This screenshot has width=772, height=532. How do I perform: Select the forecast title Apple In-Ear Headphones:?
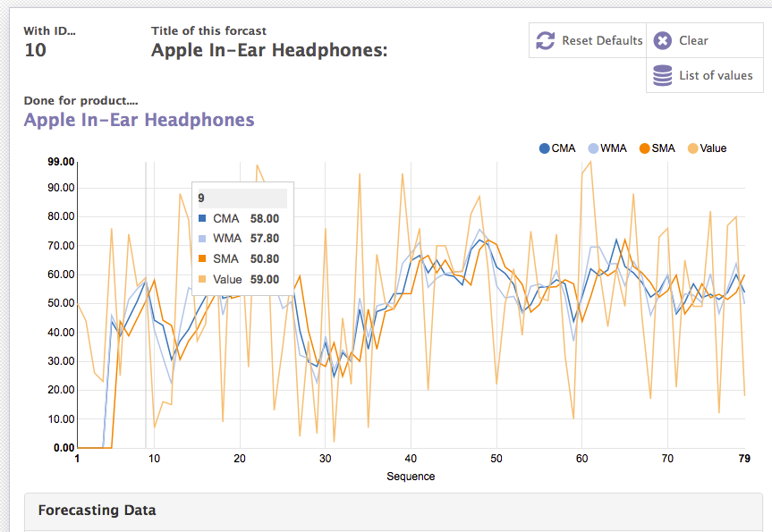(x=268, y=50)
